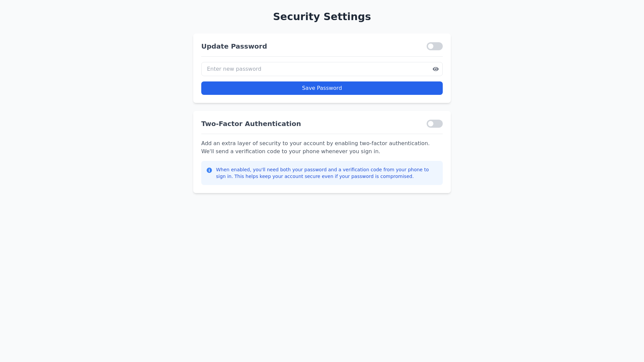
Task: Show password using the eye icon
Action: 435,69
